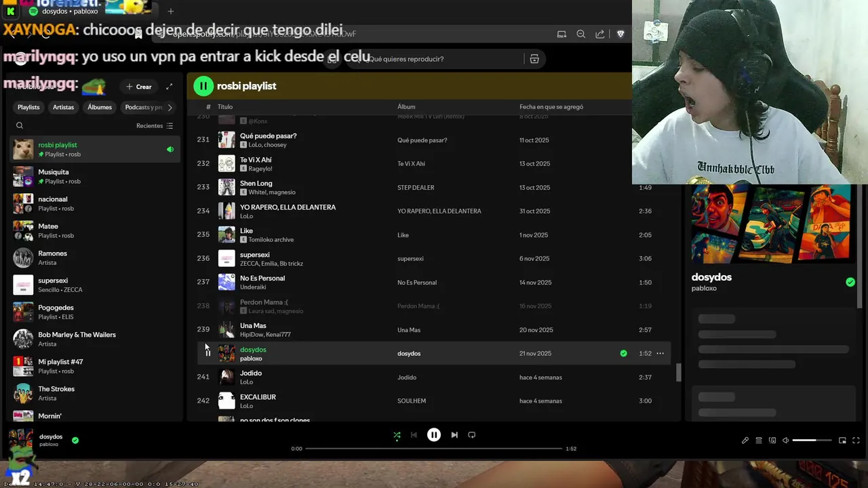Filter library by Artistas
The image size is (868, 488).
(x=63, y=107)
